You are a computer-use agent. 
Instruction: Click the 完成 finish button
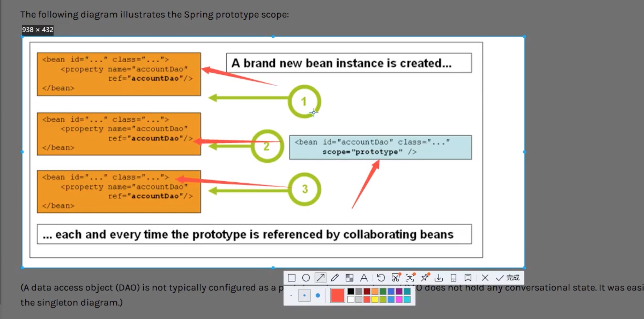pyautogui.click(x=508, y=278)
